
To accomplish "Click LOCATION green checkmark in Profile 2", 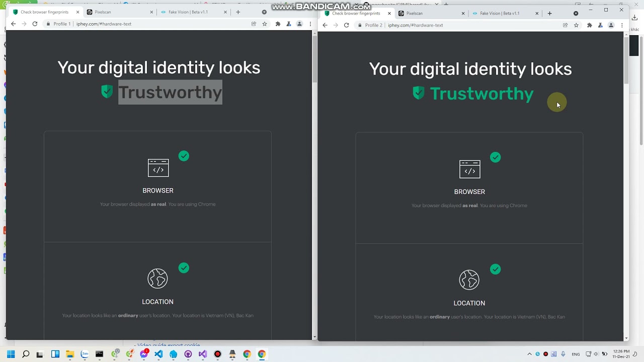I will (x=495, y=269).
